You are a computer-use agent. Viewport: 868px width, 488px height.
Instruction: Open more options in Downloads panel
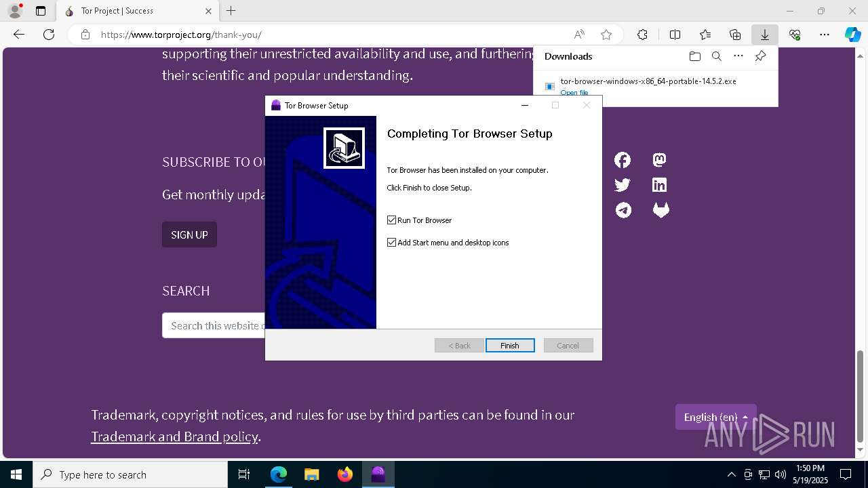(738, 56)
